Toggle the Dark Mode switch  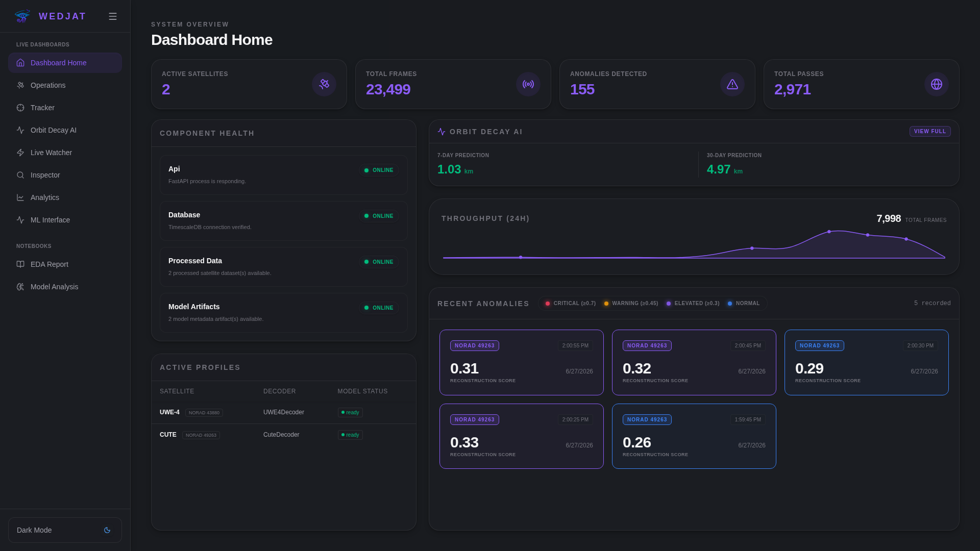coord(65,530)
